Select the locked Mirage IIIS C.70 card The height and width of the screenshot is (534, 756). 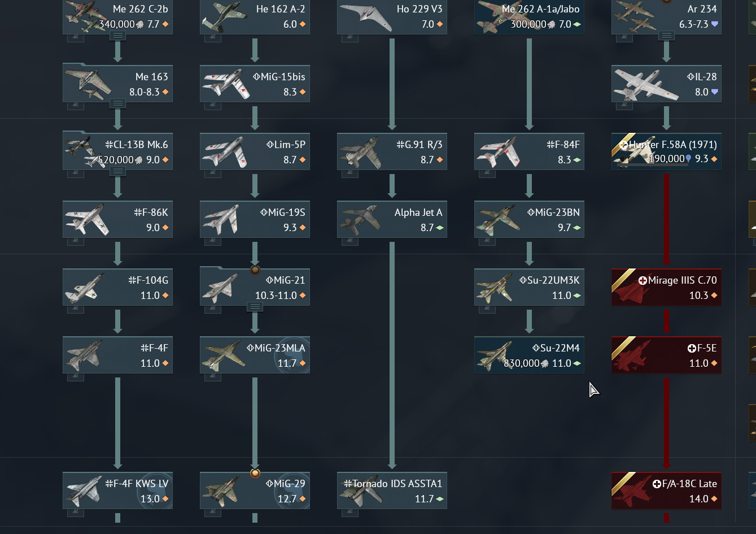point(666,287)
